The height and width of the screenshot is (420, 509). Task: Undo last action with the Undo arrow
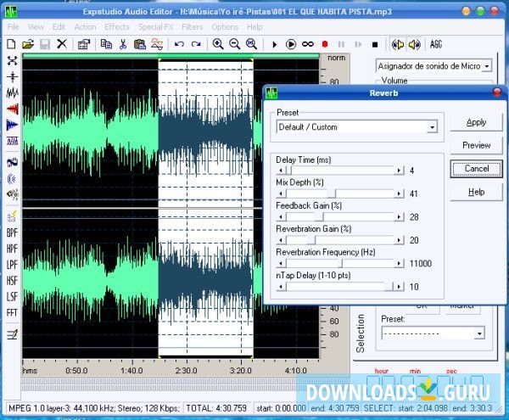(x=179, y=44)
